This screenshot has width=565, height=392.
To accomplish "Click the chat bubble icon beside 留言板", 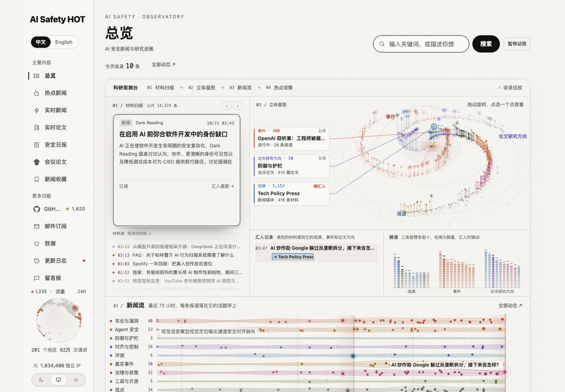I will coord(36,278).
